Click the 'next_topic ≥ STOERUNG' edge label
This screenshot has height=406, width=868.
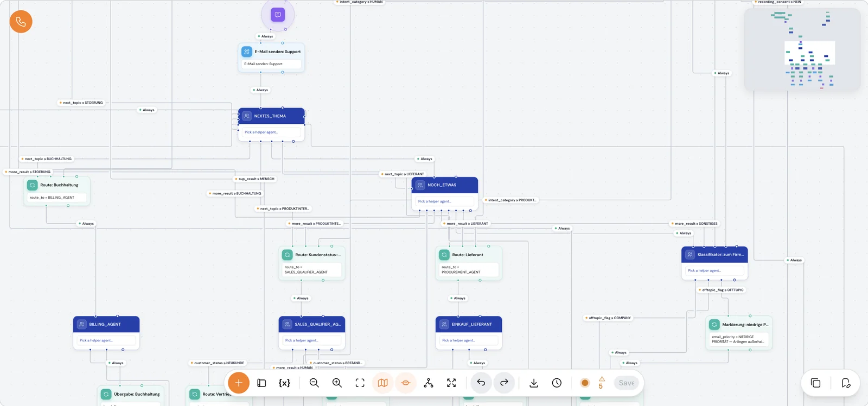pyautogui.click(x=82, y=103)
